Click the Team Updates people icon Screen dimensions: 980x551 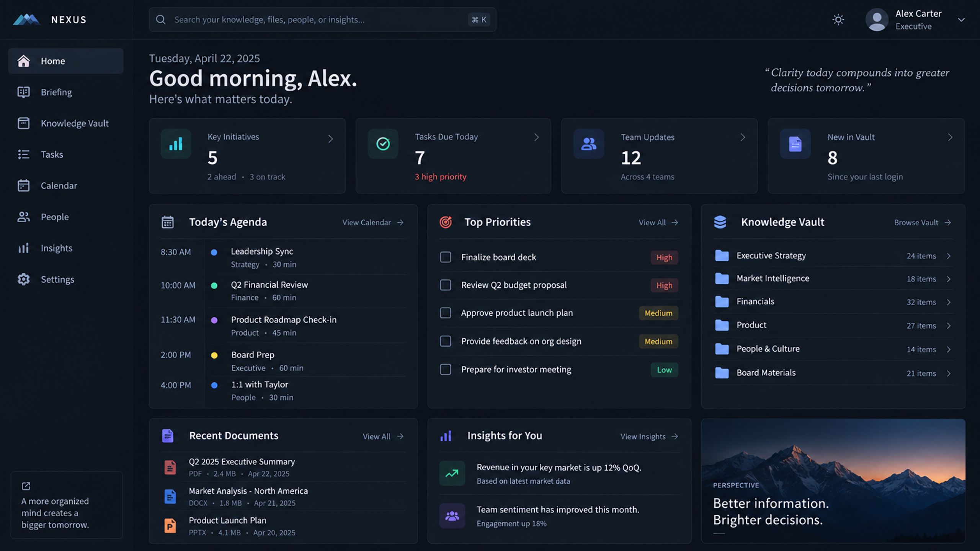tap(588, 144)
